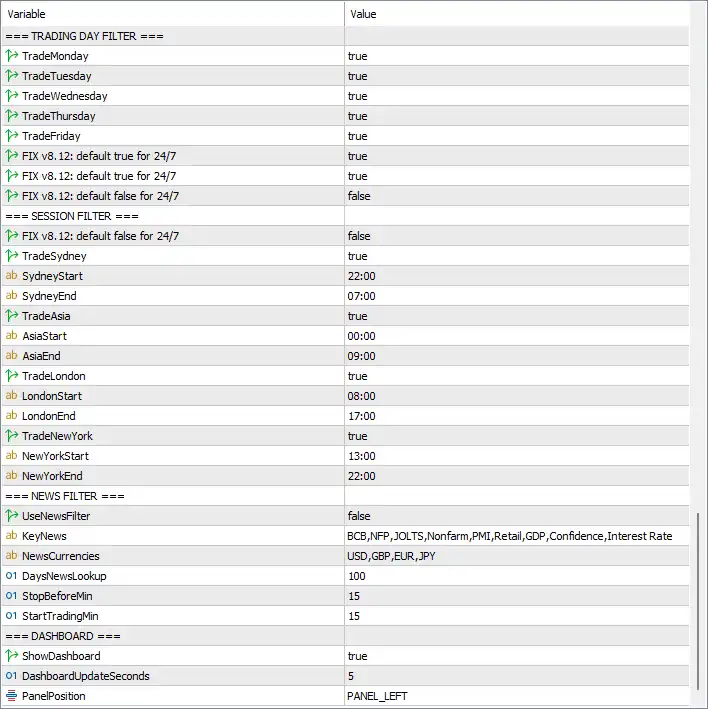Click the string 'ab' icon beside NewYorkStart
The width and height of the screenshot is (708, 709).
[x=11, y=455]
